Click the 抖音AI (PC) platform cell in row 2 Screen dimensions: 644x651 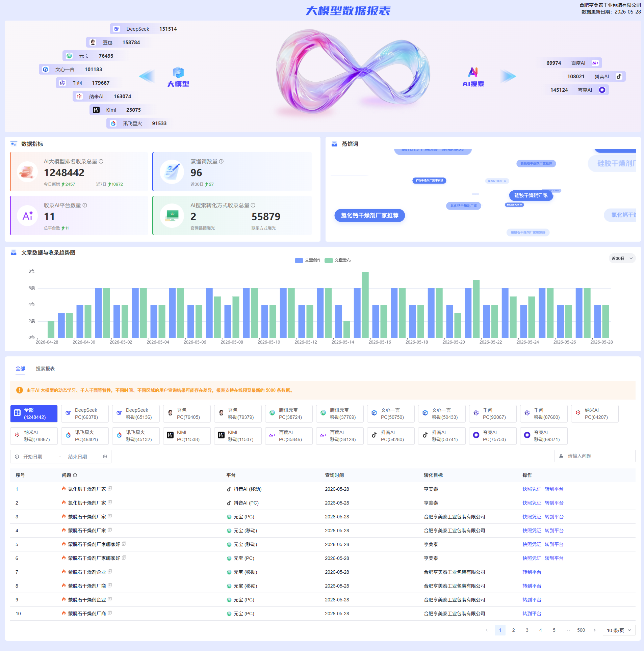click(x=243, y=503)
